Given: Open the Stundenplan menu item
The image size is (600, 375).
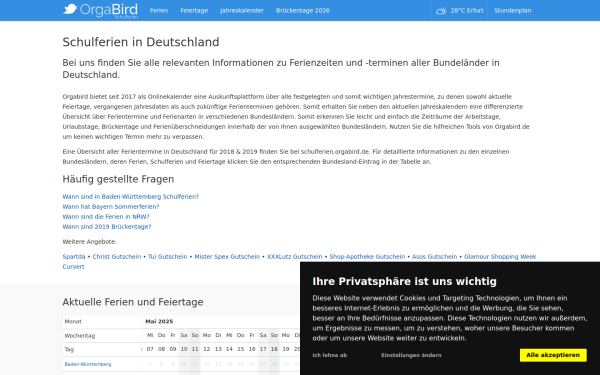Looking at the screenshot, I should click(x=512, y=11).
